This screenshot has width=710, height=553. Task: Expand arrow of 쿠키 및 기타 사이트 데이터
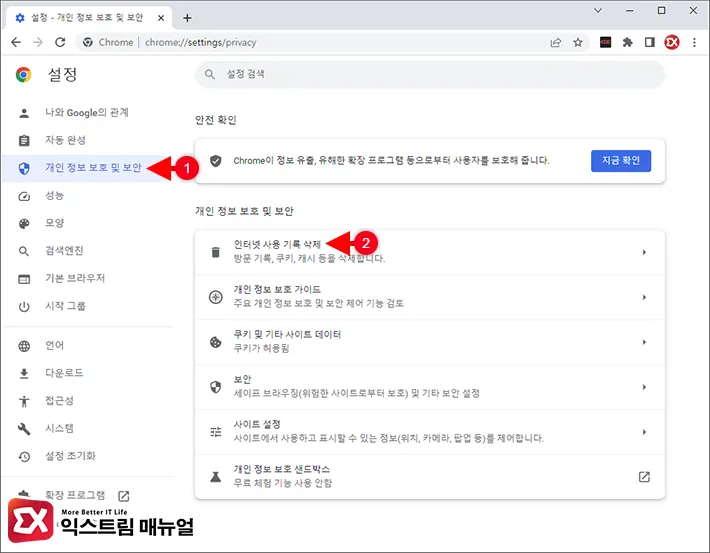(644, 342)
